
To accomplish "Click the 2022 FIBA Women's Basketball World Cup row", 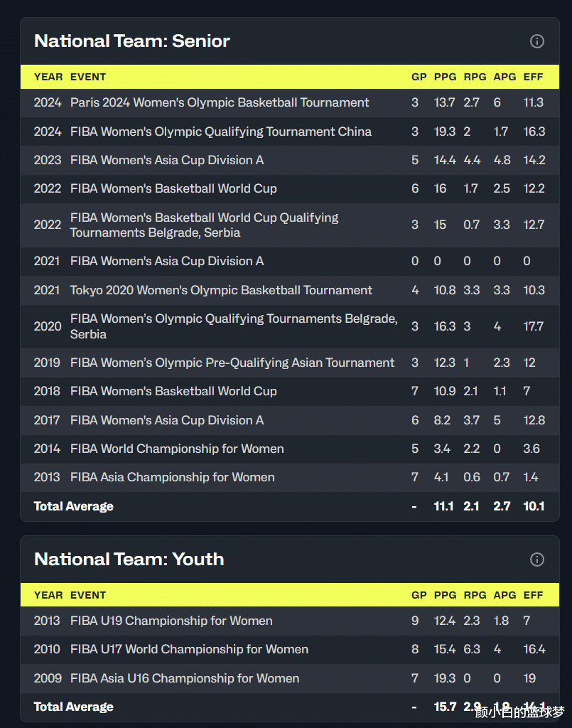I will pos(173,188).
